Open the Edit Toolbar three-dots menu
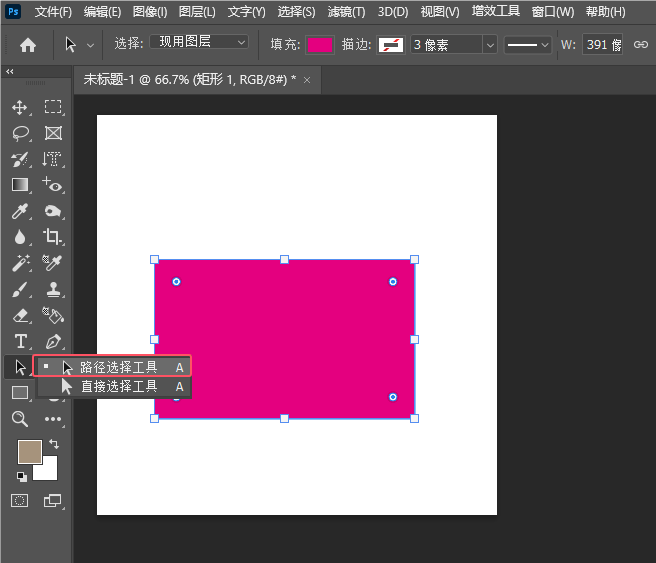The width and height of the screenshot is (656, 563). click(53, 419)
